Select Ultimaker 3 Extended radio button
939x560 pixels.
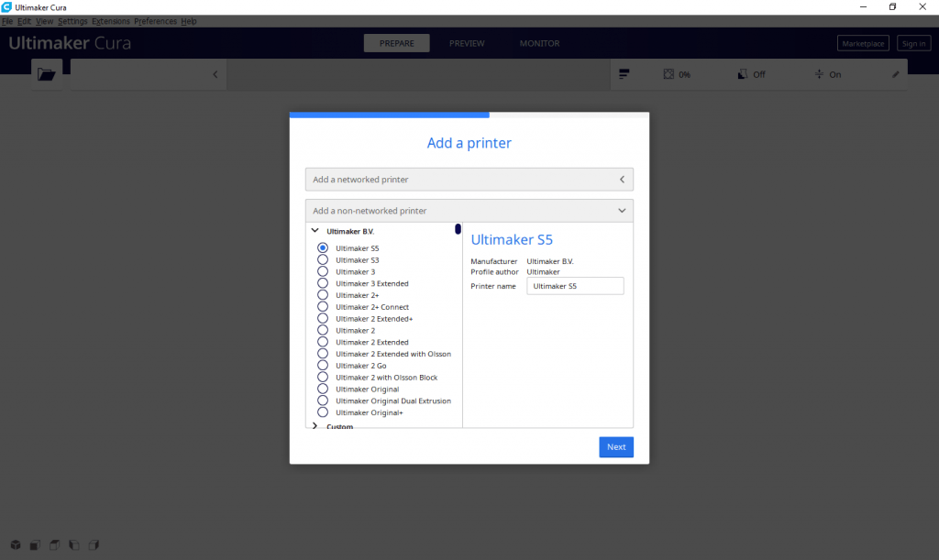point(323,283)
